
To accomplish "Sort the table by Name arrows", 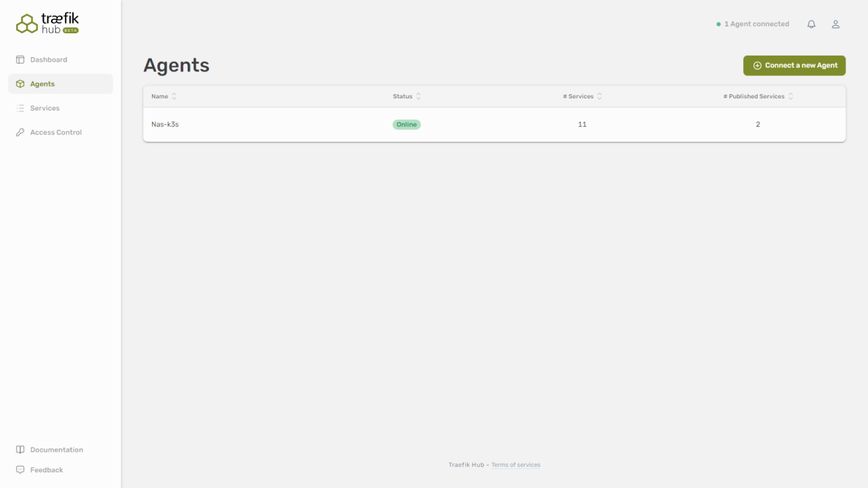I will pos(174,96).
